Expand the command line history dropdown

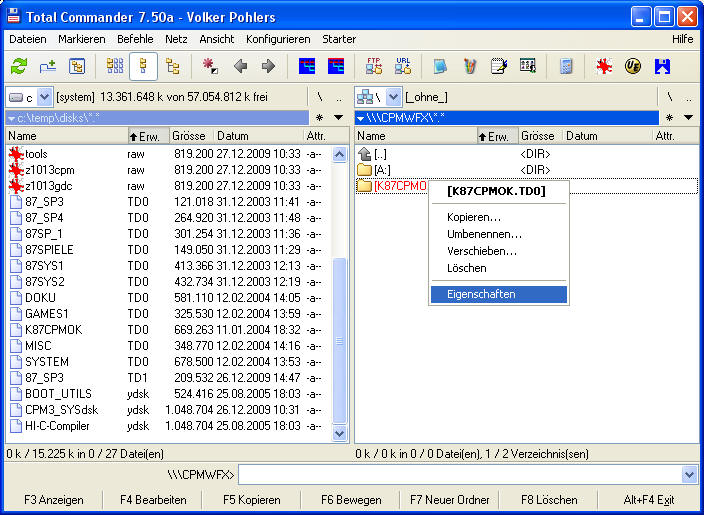(x=689, y=475)
